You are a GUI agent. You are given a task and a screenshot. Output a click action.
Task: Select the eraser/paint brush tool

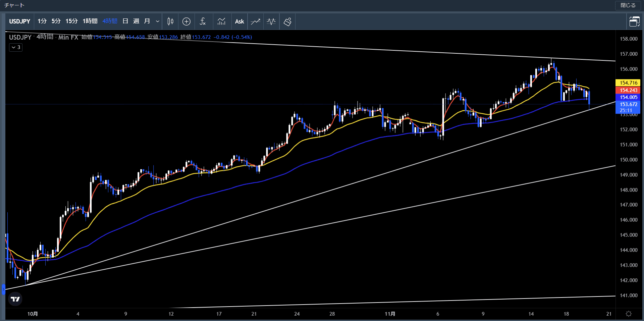click(x=287, y=21)
